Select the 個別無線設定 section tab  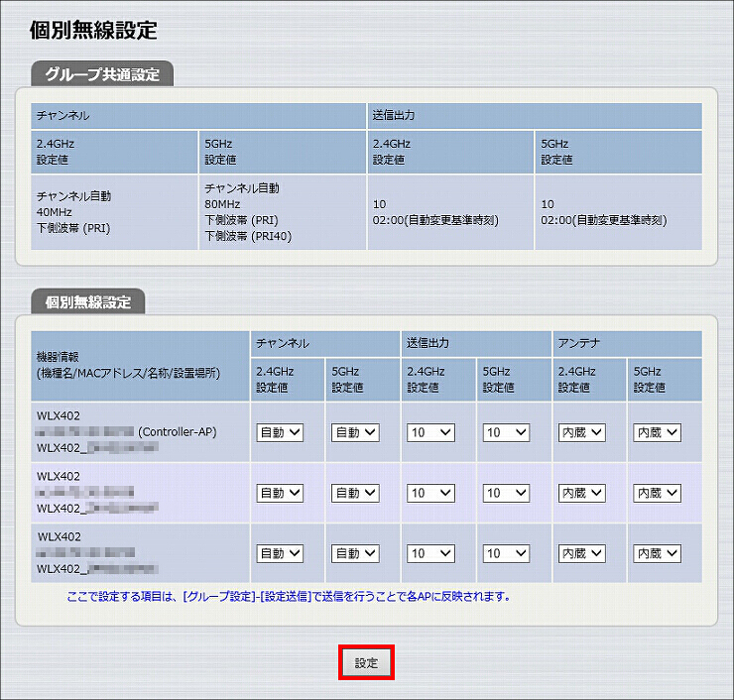[x=88, y=301]
